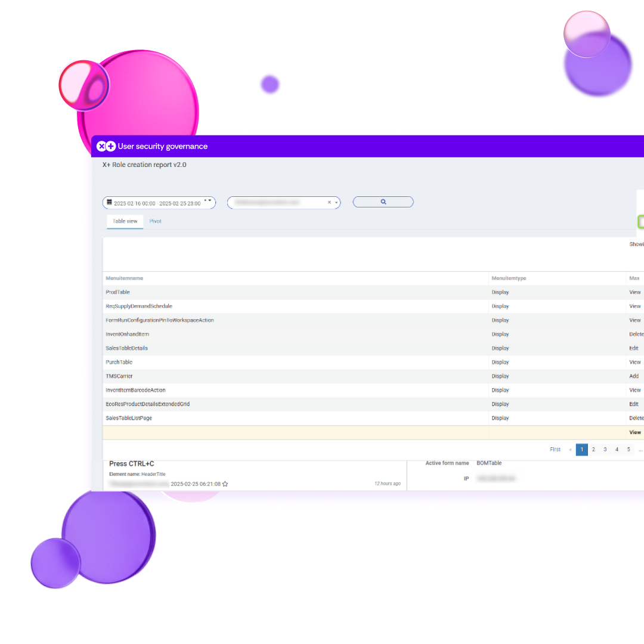Open hidden pages via the pagination ellipsis
This screenshot has height=644, width=644.
(x=640, y=450)
